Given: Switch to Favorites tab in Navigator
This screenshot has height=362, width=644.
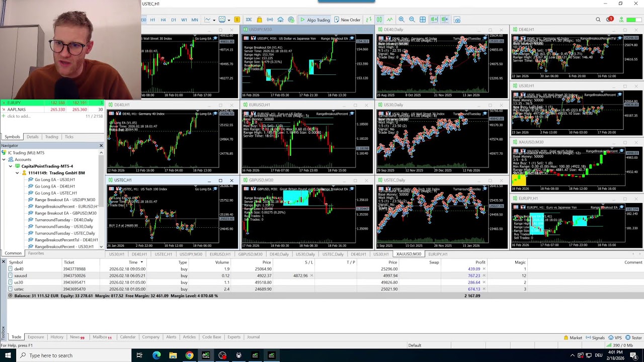Looking at the screenshot, I should (36, 253).
